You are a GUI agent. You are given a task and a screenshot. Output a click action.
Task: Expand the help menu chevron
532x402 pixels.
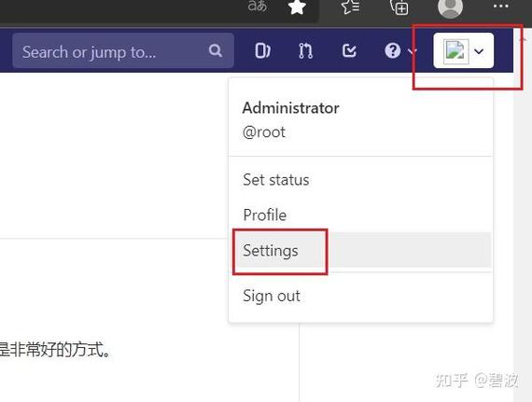tap(412, 51)
